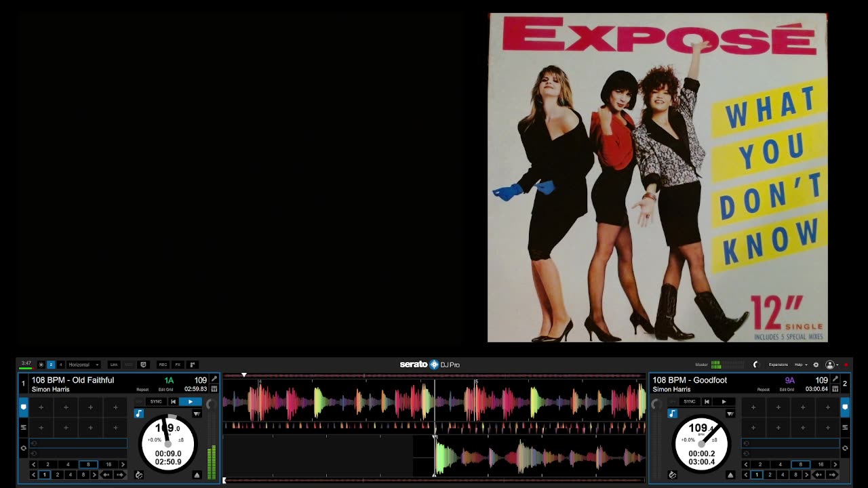Open the FX panel

pos(178,365)
